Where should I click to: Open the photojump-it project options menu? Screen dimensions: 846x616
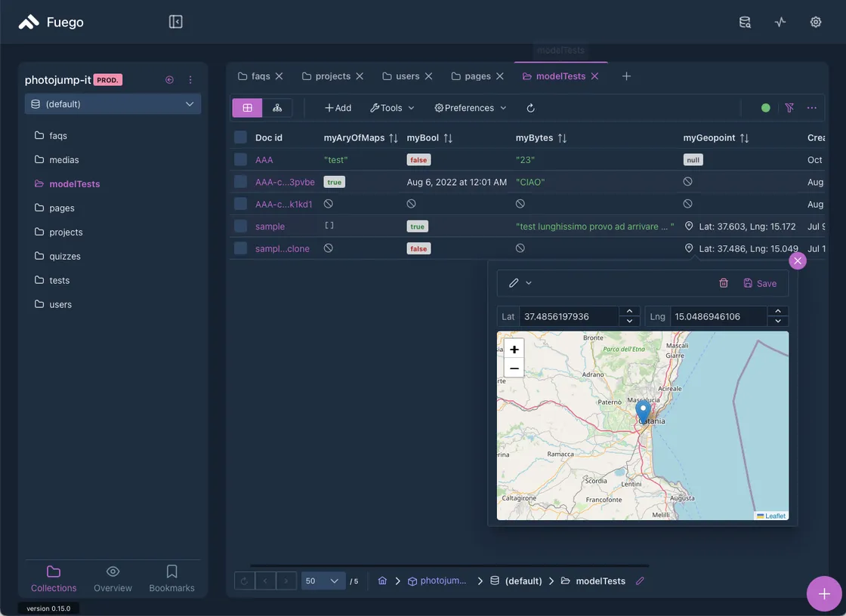coord(190,80)
